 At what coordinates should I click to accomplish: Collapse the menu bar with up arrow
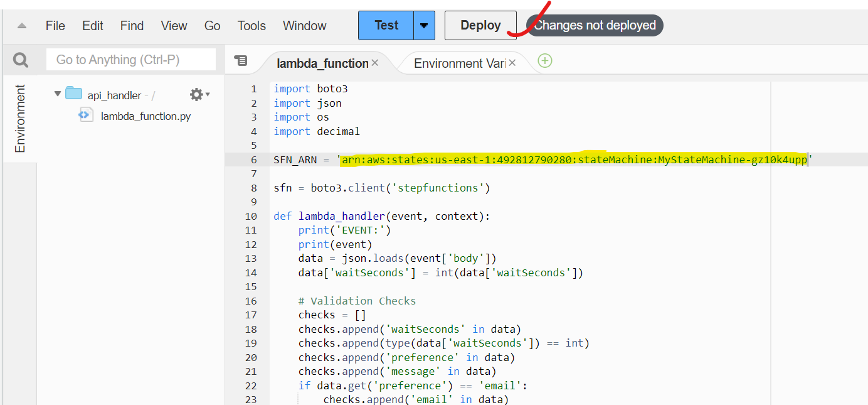(22, 26)
